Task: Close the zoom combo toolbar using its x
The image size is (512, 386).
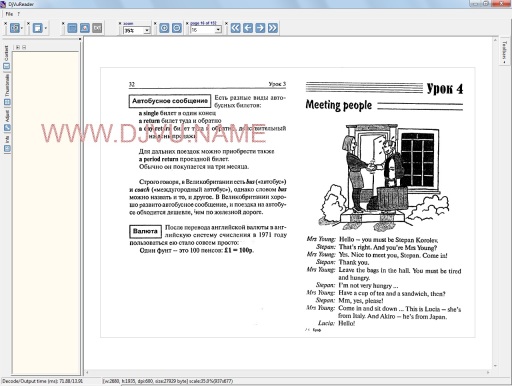Action: tap(120, 23)
